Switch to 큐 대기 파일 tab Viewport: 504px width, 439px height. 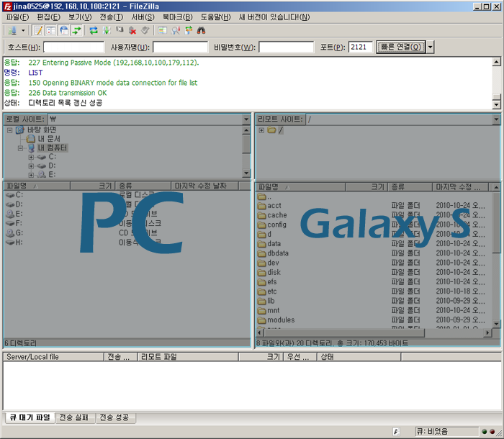click(30, 417)
